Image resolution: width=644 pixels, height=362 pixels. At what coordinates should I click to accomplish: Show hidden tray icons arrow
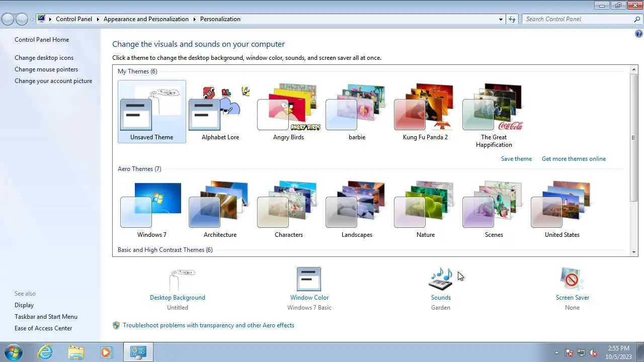(556, 352)
